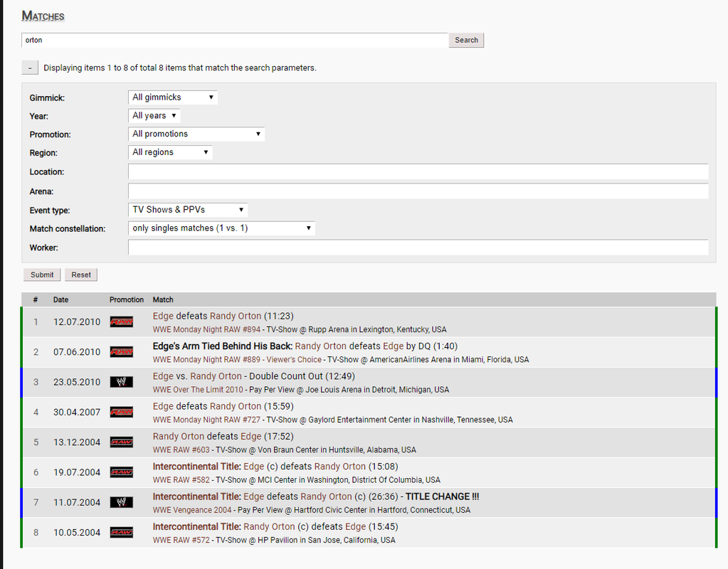Viewport: 728px width, 569px height.
Task: Click the Promotion column header
Action: tap(126, 300)
